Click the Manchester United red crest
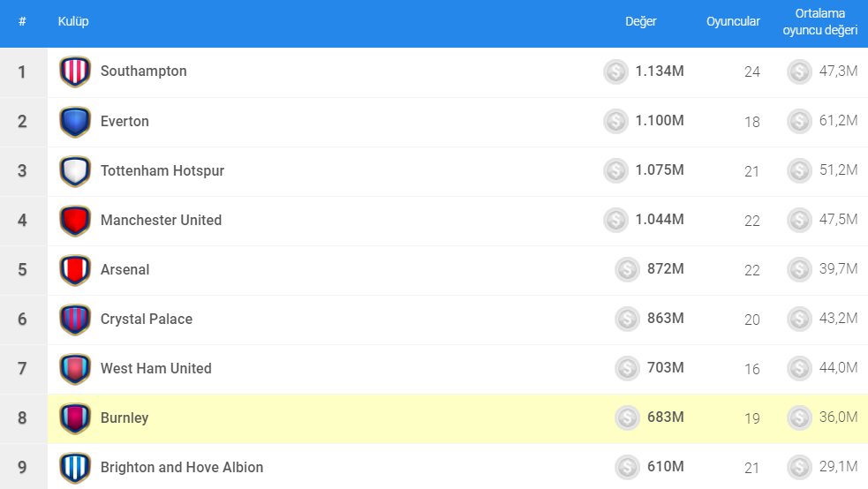Viewport: 868px width, 489px height. coord(75,221)
